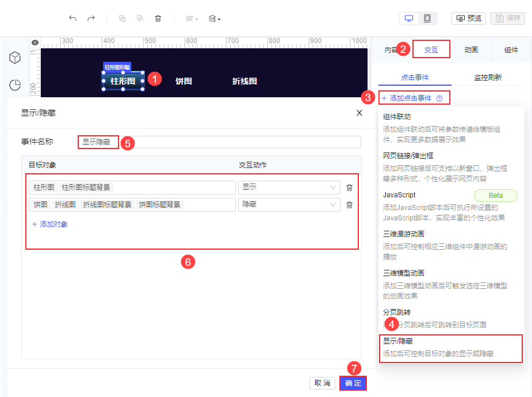Click the 折线图标题背景 tag
The width and height of the screenshot is (532, 397).
coord(107,205)
